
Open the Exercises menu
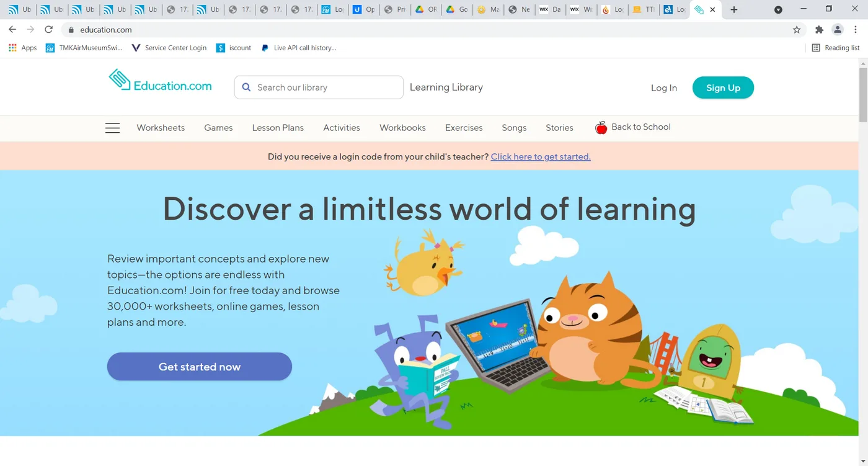coord(464,128)
